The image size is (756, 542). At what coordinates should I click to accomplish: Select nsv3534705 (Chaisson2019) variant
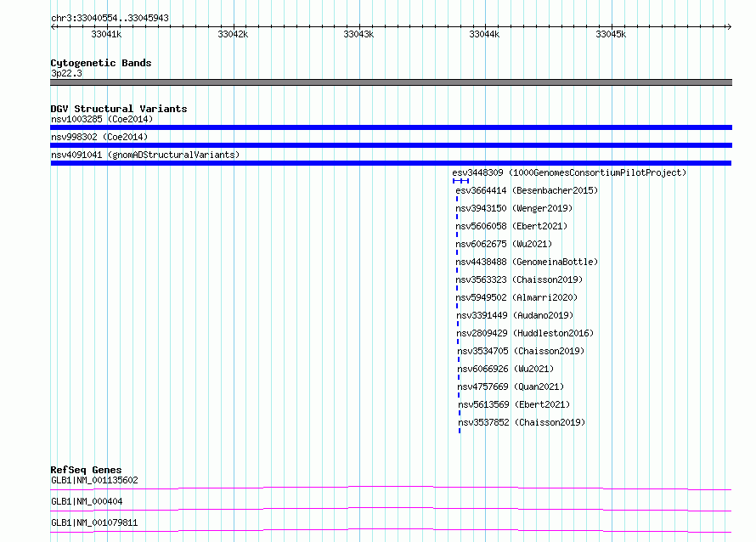[x=521, y=351]
